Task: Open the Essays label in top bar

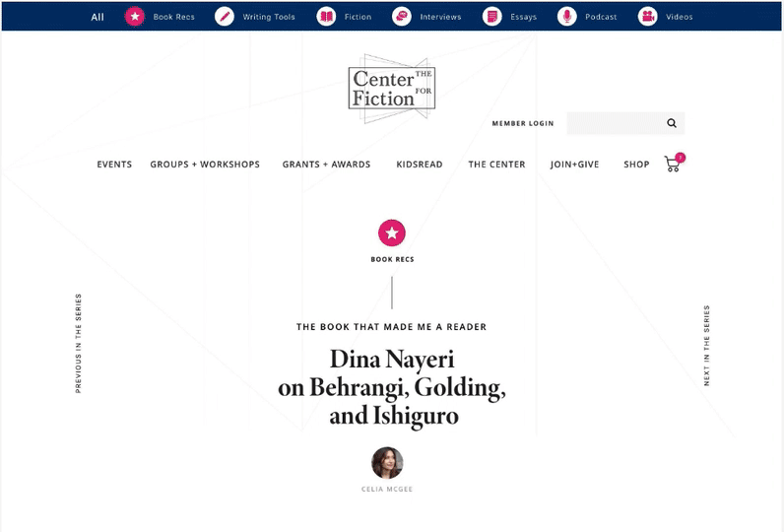Action: point(523,17)
